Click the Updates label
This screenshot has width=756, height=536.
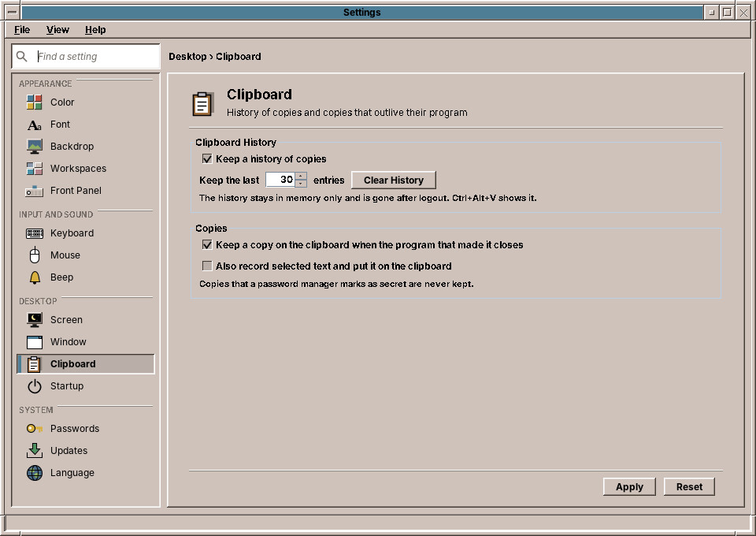click(x=69, y=451)
